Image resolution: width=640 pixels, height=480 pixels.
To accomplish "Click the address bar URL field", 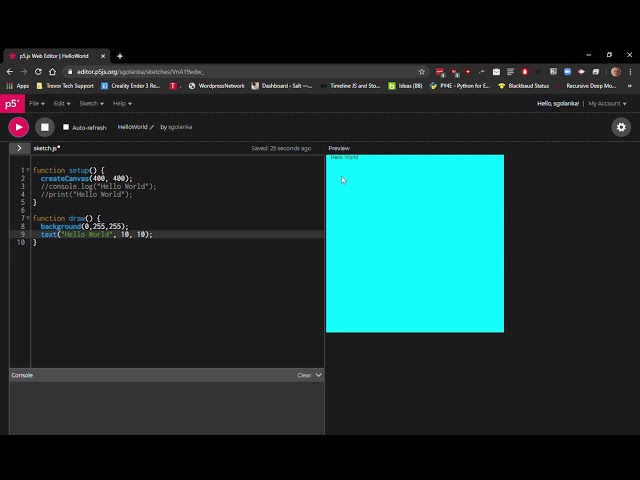I will click(x=245, y=72).
